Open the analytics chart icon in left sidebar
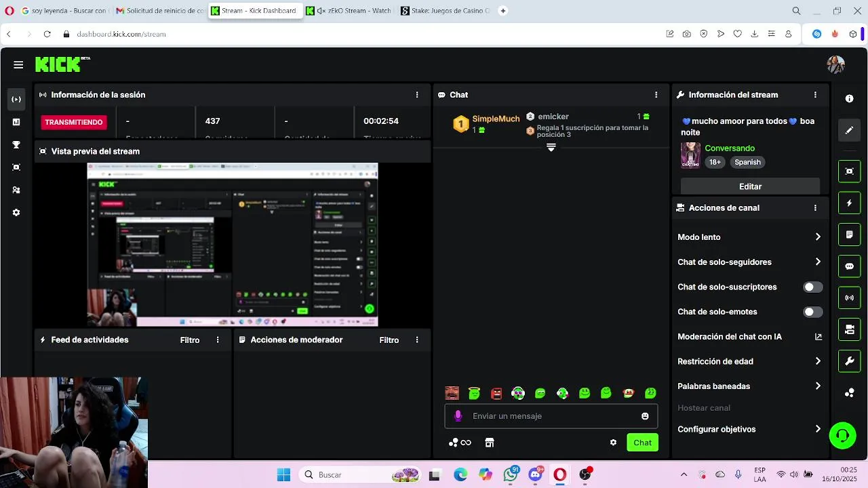The width and height of the screenshot is (868, 488). pyautogui.click(x=16, y=122)
